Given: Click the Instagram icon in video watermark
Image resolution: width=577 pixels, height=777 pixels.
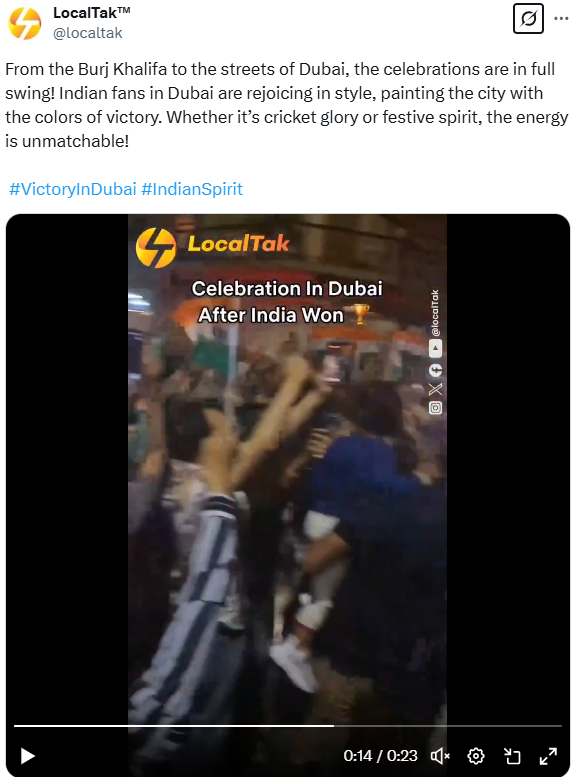Looking at the screenshot, I should pos(435,408).
